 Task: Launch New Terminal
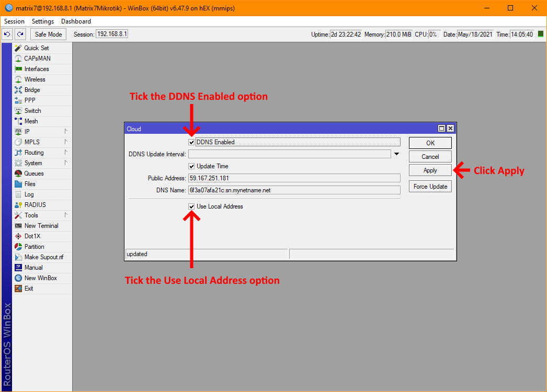pyautogui.click(x=42, y=226)
